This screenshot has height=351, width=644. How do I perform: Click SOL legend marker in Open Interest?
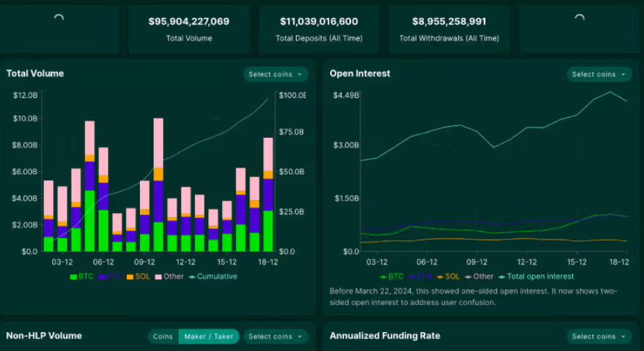tap(440, 277)
